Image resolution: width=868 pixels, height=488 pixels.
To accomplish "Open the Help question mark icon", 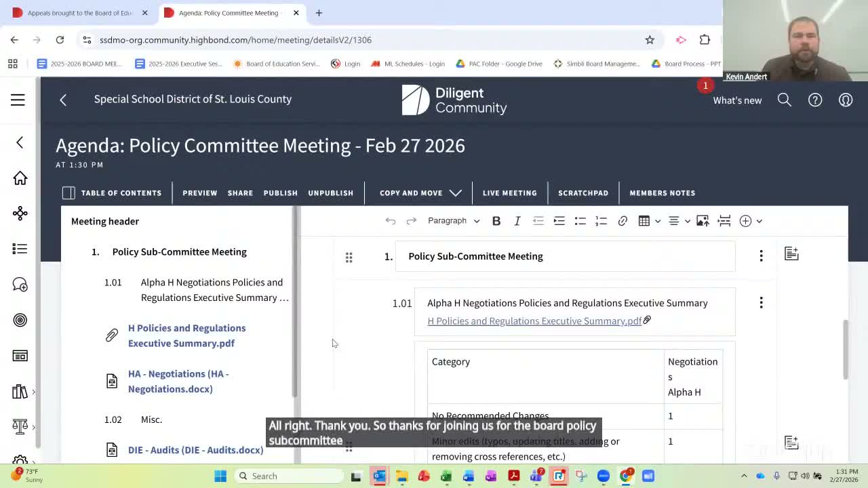I will click(815, 100).
